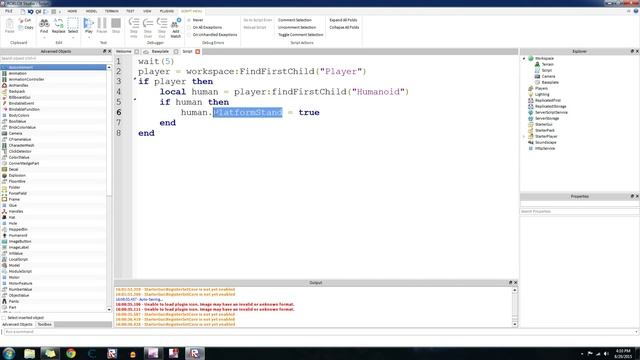Choose Humanoid in Advanced Objects list

pos(18,236)
